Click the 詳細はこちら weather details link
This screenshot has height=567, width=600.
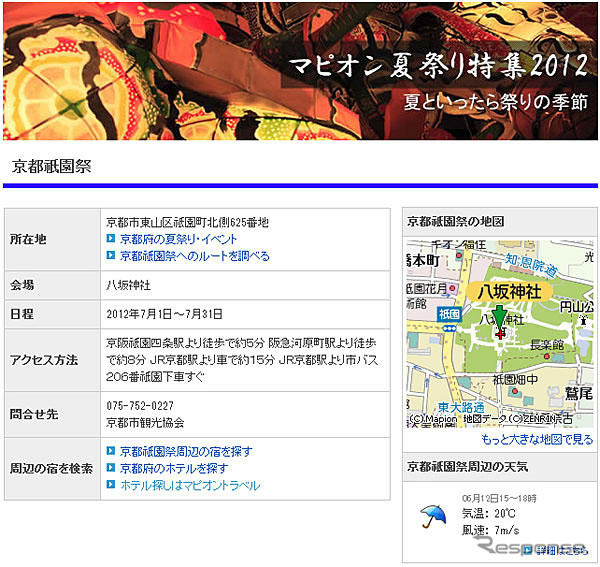click(x=560, y=550)
